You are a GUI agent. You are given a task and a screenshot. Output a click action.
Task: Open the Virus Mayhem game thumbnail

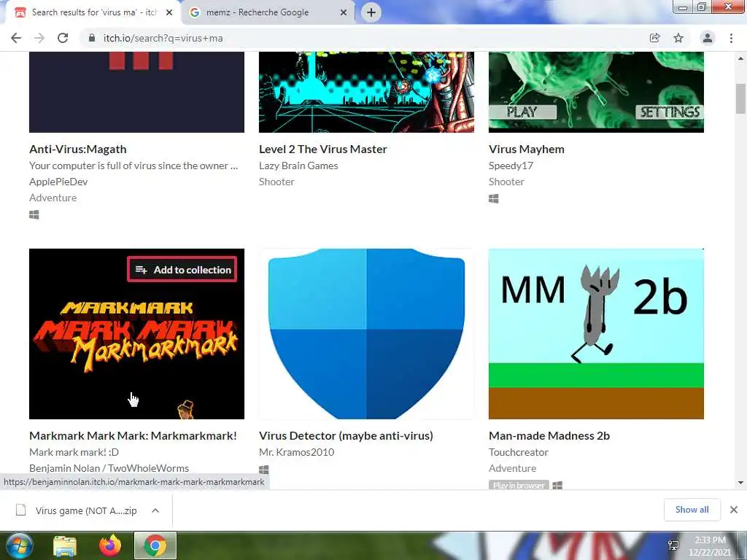596,92
